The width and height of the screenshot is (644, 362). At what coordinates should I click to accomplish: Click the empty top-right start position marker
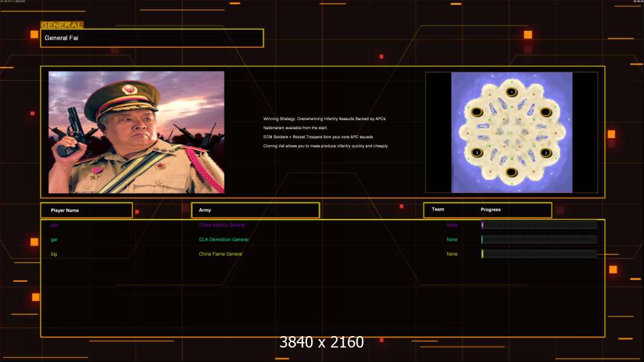coord(546,112)
